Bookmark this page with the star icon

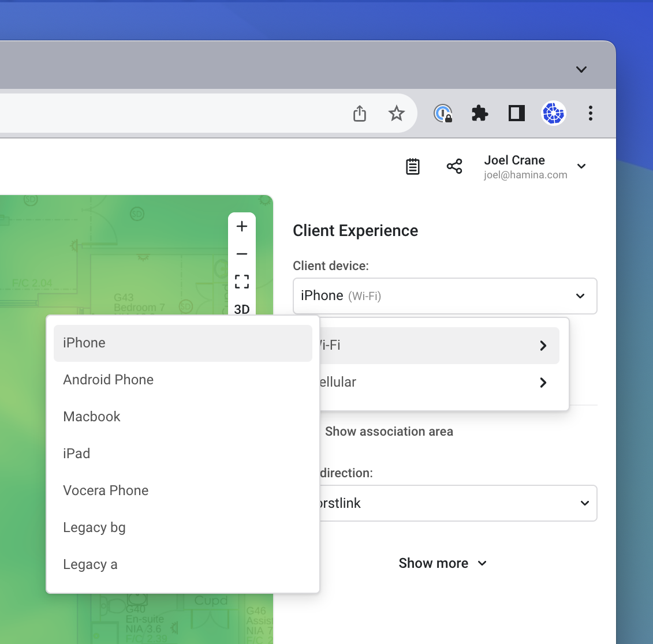coord(396,113)
